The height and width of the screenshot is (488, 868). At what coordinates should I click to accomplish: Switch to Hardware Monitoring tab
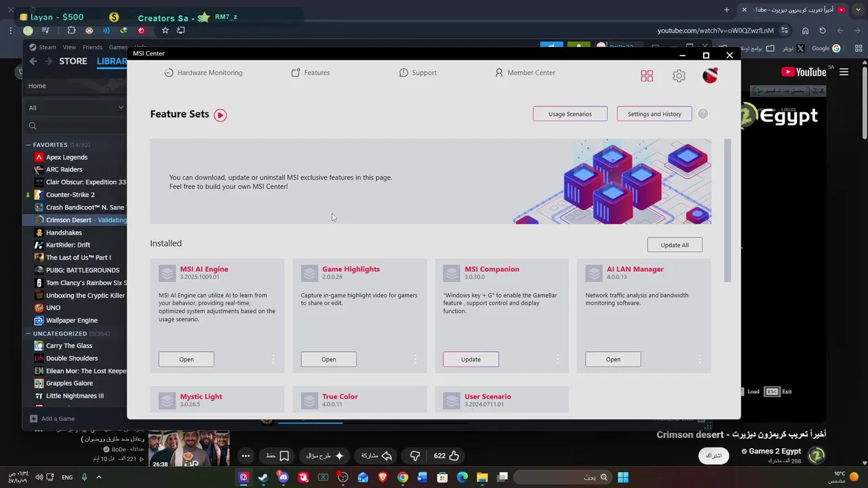(x=203, y=73)
